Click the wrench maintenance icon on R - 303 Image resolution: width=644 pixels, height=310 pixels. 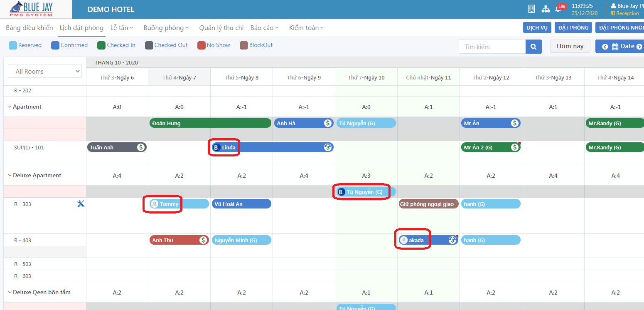point(81,203)
